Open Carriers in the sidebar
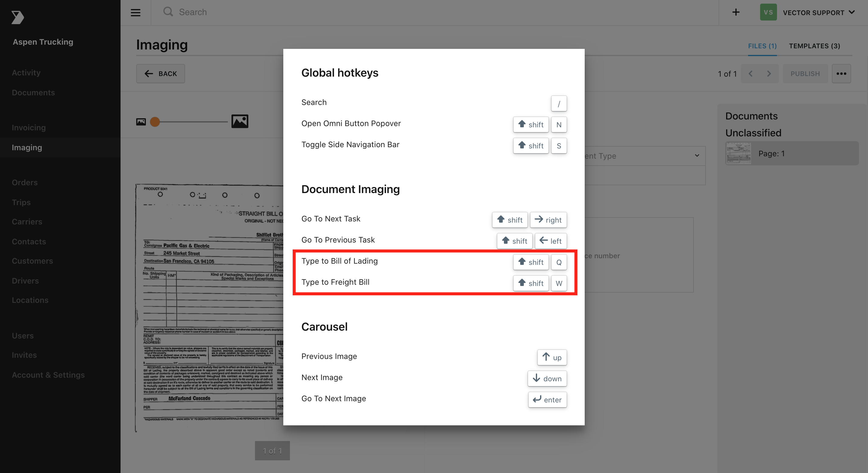The width and height of the screenshot is (868, 473). click(27, 222)
